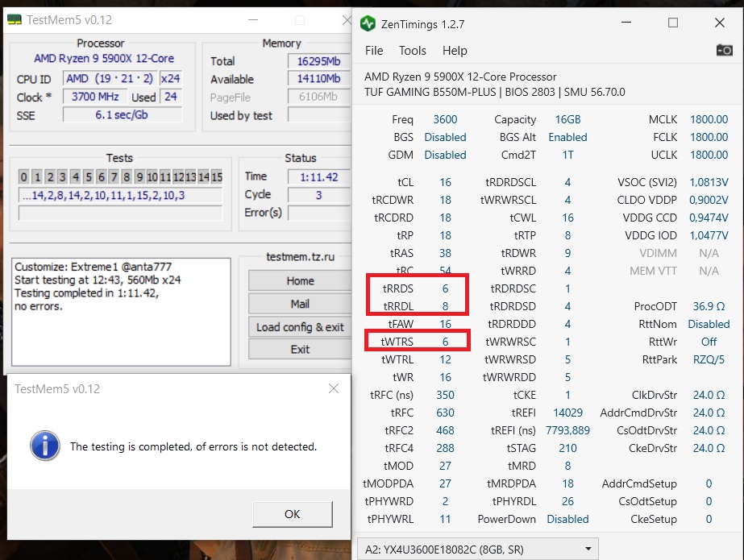Click the RttNom Disabled value
This screenshot has height=560, width=744.
pos(709,324)
